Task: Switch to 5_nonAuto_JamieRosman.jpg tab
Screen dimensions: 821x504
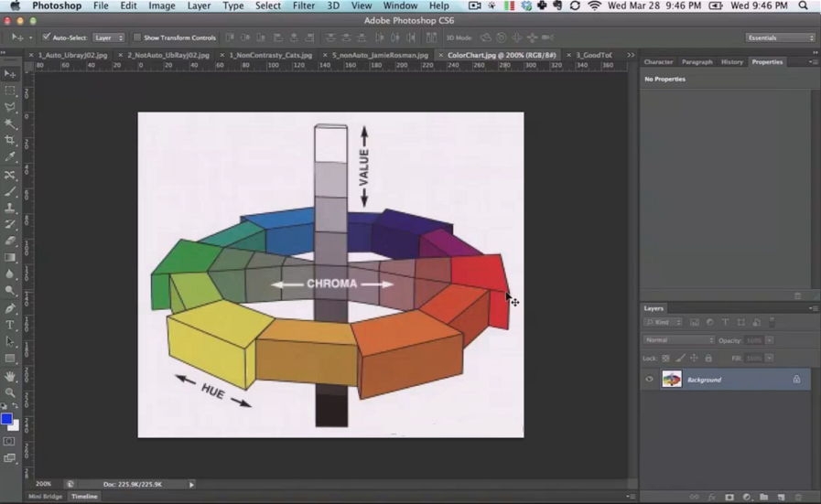Action: pos(380,55)
